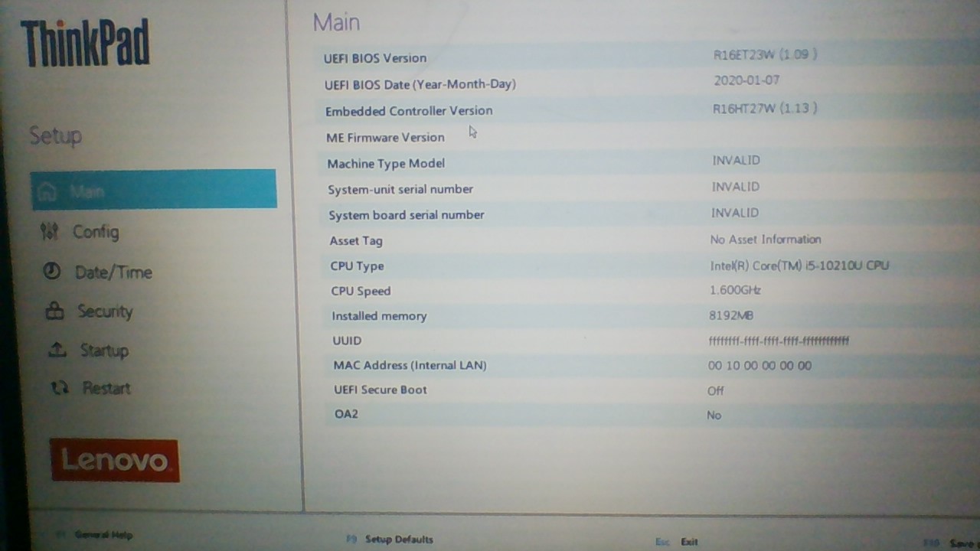Click the F10 Save button
This screenshot has width=980, height=551.
[x=951, y=543]
